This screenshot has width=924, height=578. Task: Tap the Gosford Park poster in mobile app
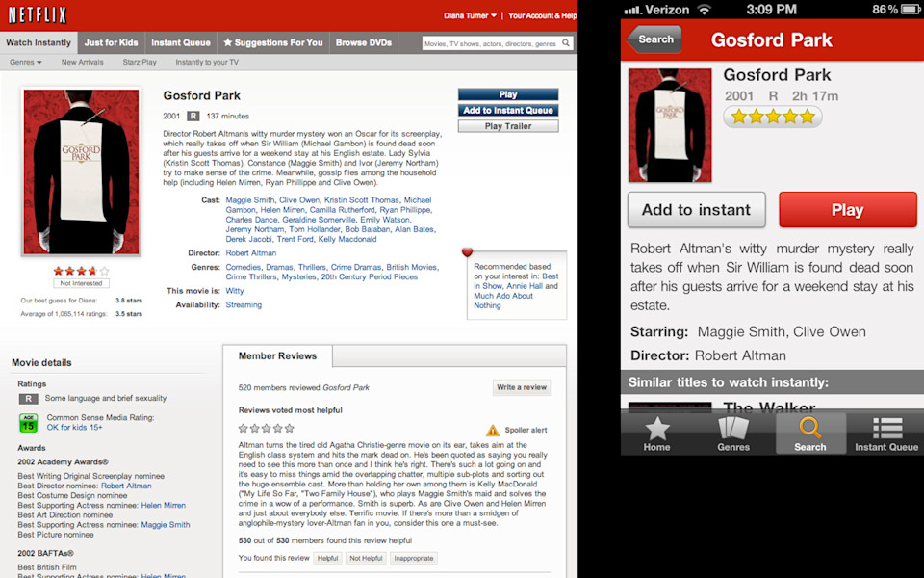(670, 125)
